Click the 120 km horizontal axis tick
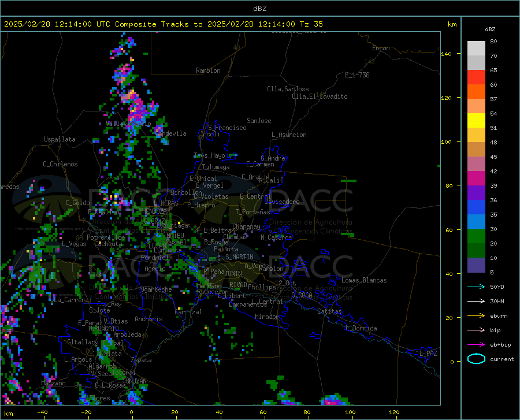 [x=394, y=412]
